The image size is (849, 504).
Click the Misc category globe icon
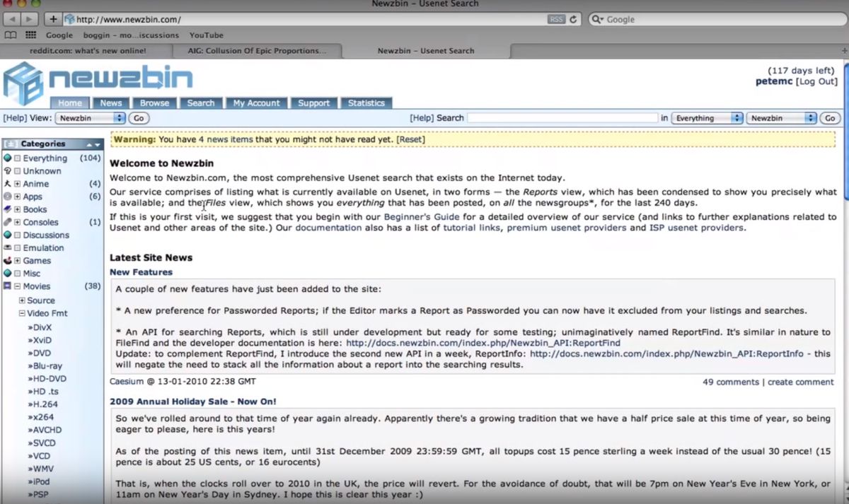click(7, 273)
